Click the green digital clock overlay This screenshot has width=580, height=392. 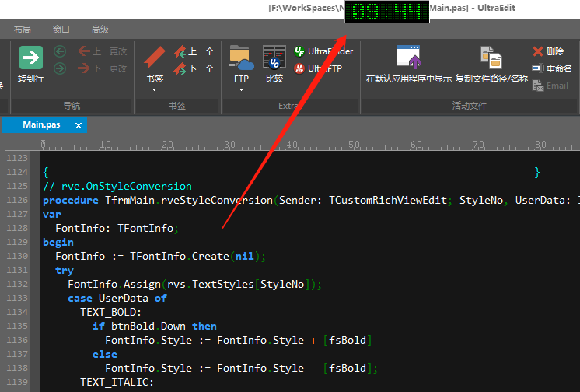tap(387, 12)
